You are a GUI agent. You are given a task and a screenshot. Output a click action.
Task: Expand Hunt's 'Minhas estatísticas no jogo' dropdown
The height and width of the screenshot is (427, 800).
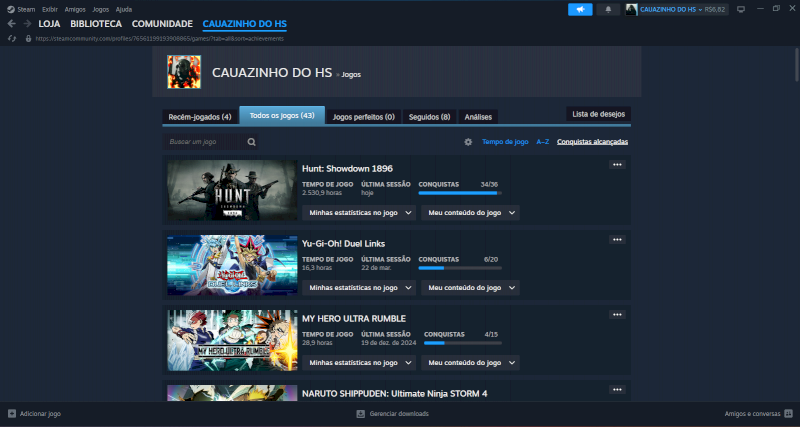coord(358,213)
